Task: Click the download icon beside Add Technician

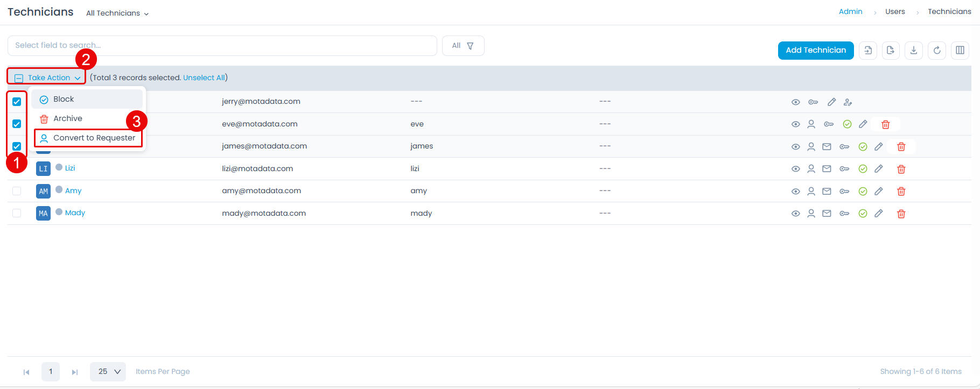Action: click(x=914, y=51)
